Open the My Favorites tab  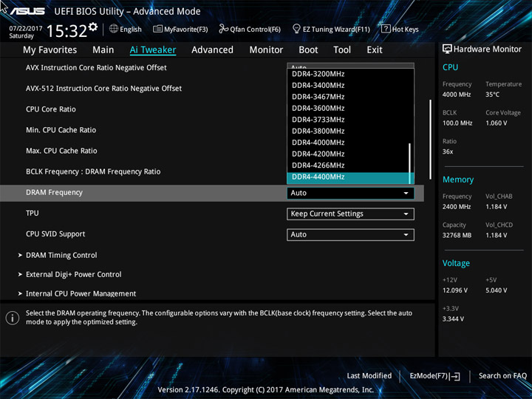point(50,50)
